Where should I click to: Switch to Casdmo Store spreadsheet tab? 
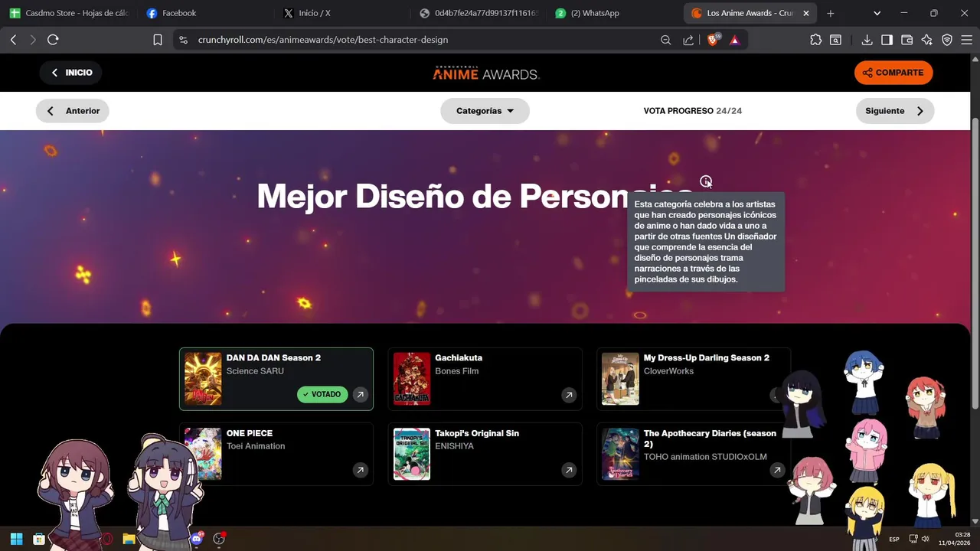coord(69,13)
